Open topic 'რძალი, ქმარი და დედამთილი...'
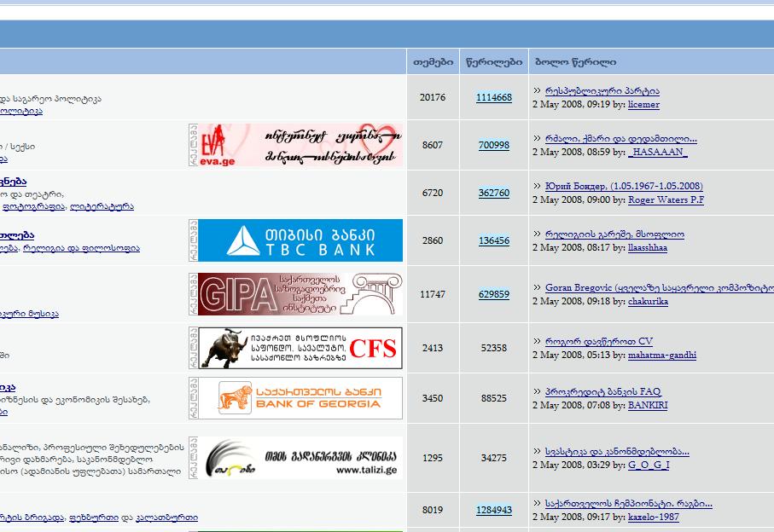774x532 pixels. [x=621, y=139]
